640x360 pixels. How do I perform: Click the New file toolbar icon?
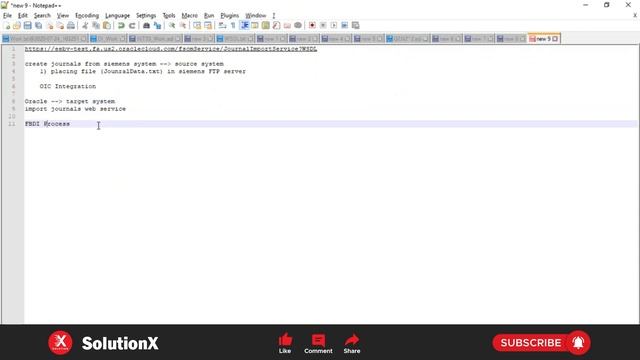[x=7, y=25]
